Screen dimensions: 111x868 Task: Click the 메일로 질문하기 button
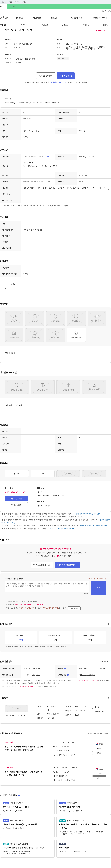click(74, 608)
